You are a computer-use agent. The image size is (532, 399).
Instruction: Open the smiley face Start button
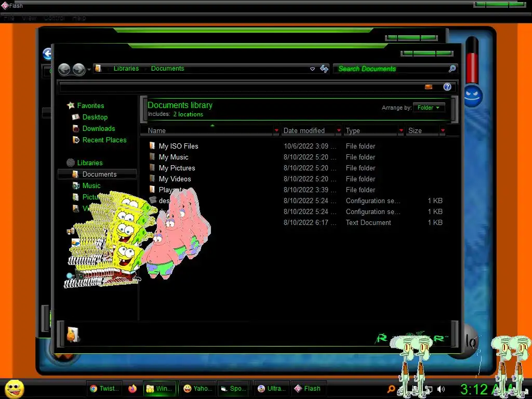tap(14, 389)
